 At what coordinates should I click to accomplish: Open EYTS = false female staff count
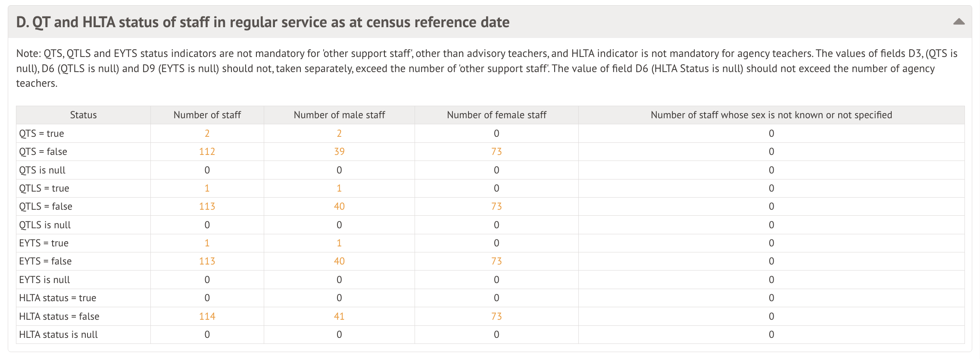496,261
